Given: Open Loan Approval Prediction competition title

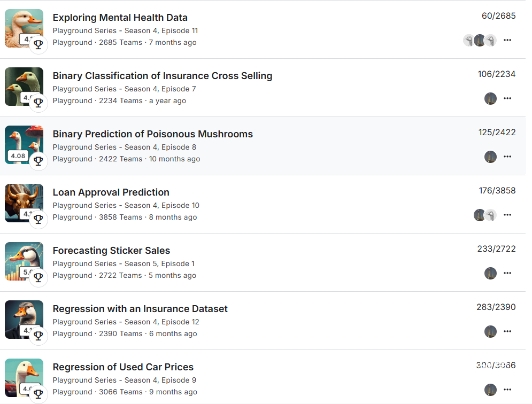Looking at the screenshot, I should pos(111,192).
